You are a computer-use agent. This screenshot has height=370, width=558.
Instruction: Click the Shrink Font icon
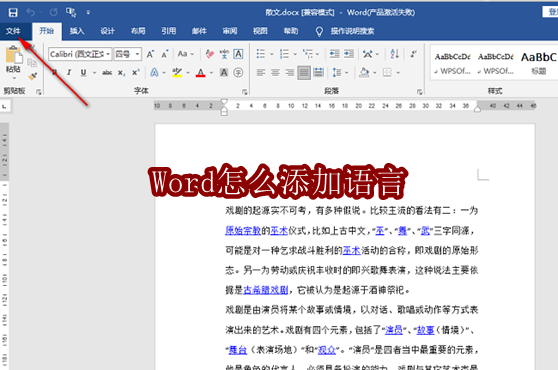click(x=164, y=54)
